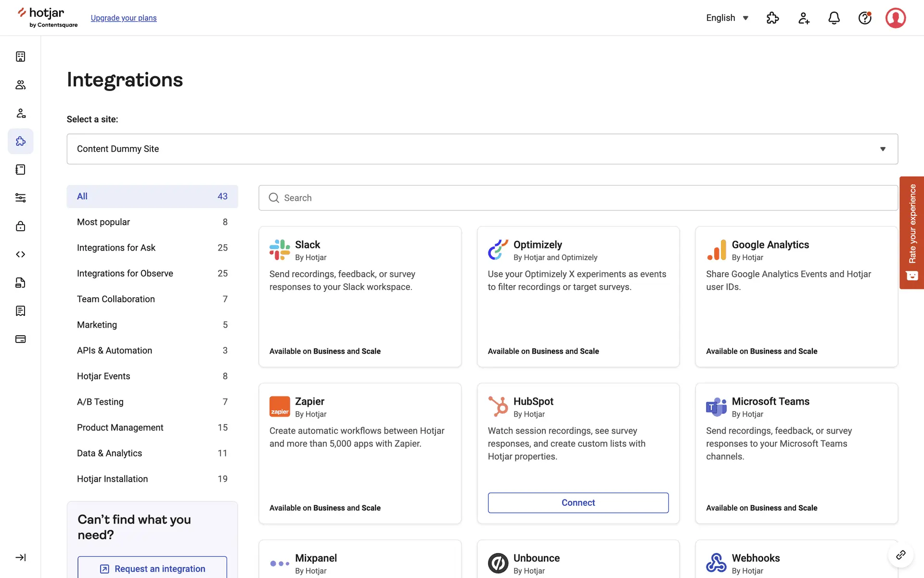924x578 pixels.
Task: Click the code brackets sidebar icon
Action: pyautogui.click(x=20, y=254)
